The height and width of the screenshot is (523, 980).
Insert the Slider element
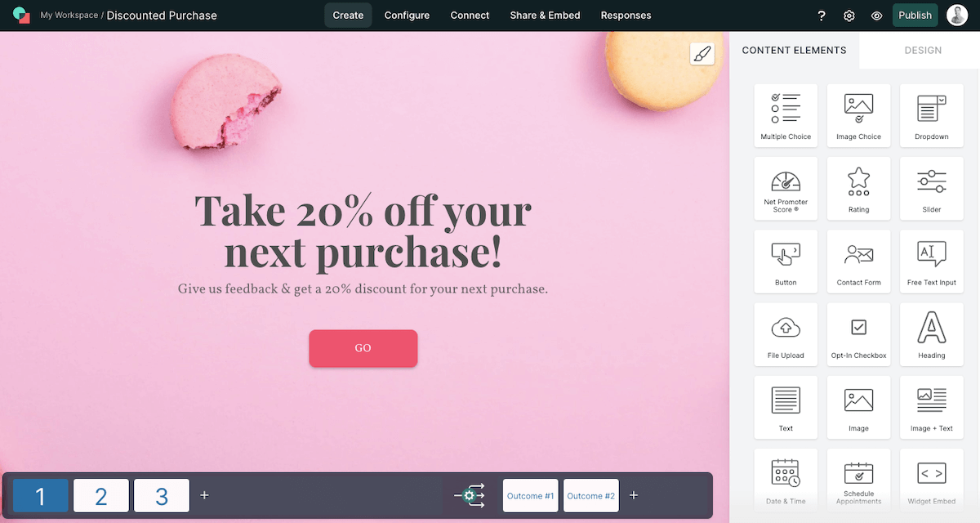pyautogui.click(x=931, y=188)
